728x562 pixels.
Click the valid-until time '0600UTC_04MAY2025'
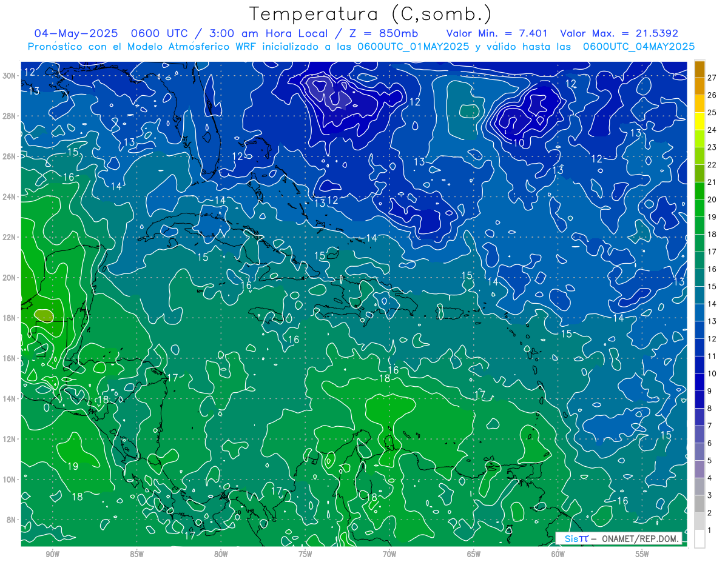[x=638, y=47]
